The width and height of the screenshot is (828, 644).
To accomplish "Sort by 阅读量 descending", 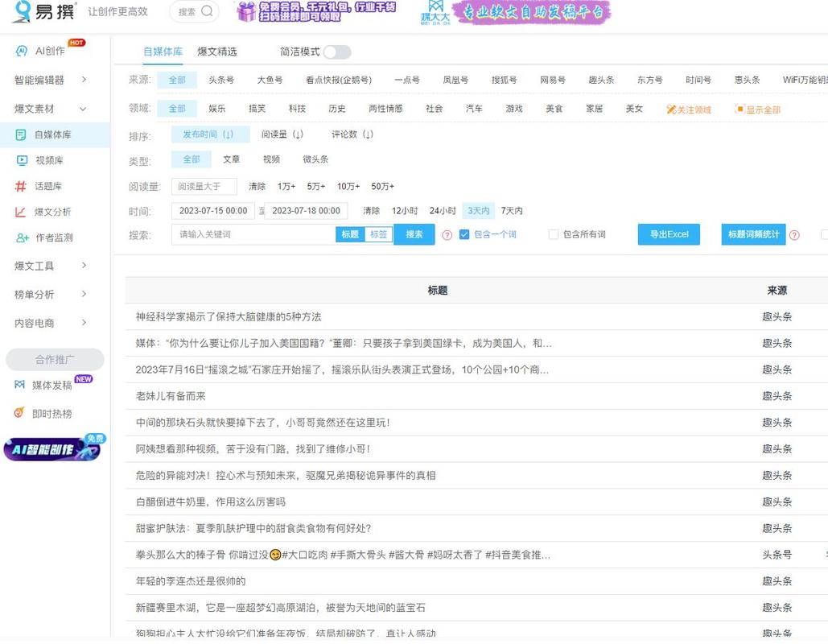I will pyautogui.click(x=282, y=134).
